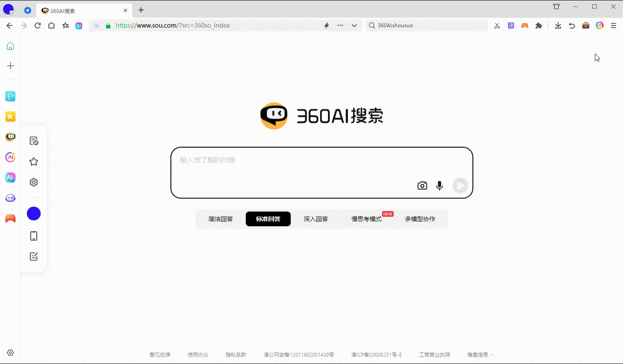Click the 意见反馈 footer link
The width and height of the screenshot is (623, 364).
(x=160, y=355)
